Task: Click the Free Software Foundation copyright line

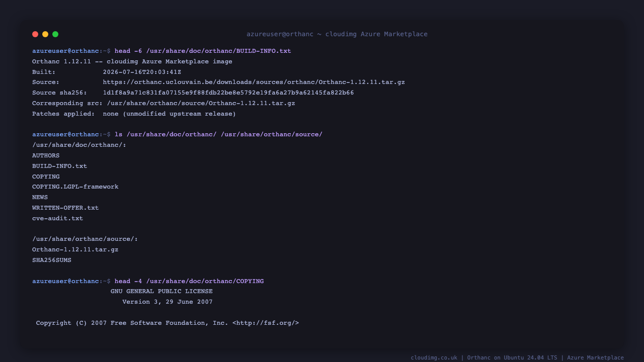Action: coord(168,323)
